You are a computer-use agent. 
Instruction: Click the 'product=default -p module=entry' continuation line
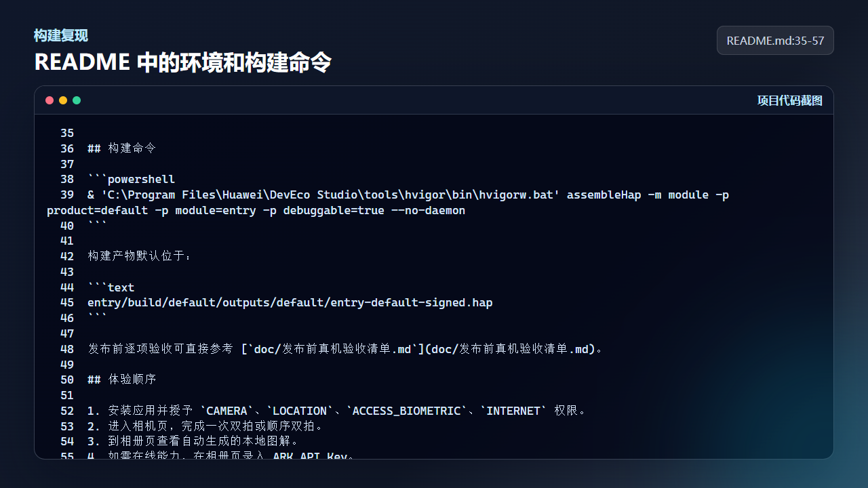pos(256,211)
